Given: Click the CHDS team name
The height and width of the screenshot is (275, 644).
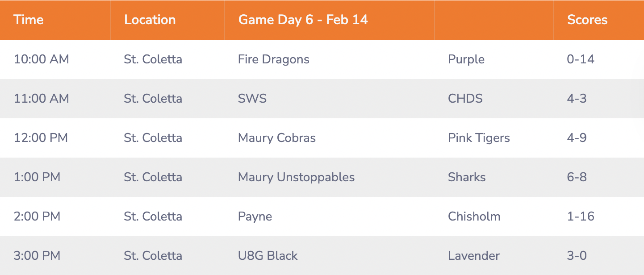Looking at the screenshot, I should [x=465, y=99].
